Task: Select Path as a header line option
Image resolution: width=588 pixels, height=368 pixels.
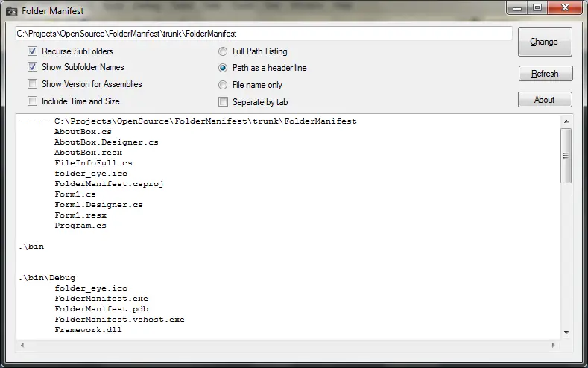Action: (x=223, y=68)
